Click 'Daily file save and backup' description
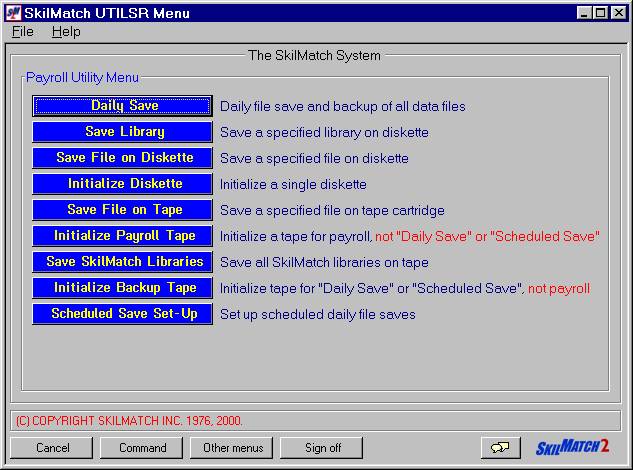The width and height of the screenshot is (633, 470). click(x=343, y=107)
